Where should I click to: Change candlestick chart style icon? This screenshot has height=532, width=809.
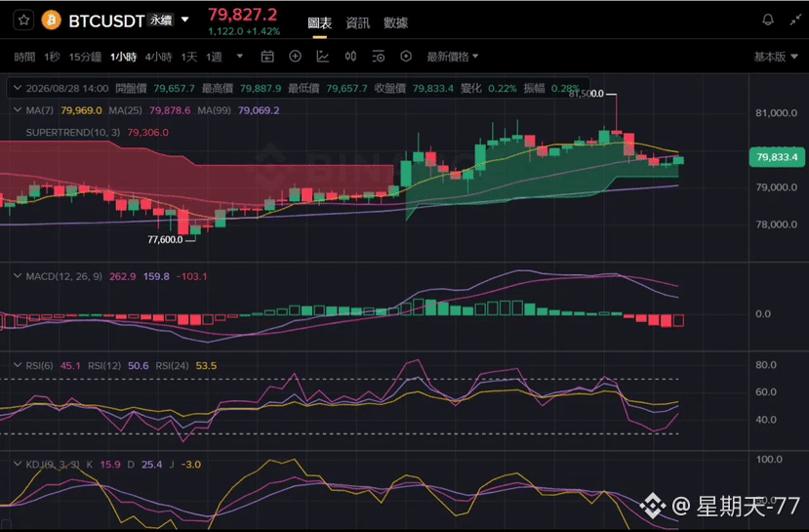tap(350, 57)
